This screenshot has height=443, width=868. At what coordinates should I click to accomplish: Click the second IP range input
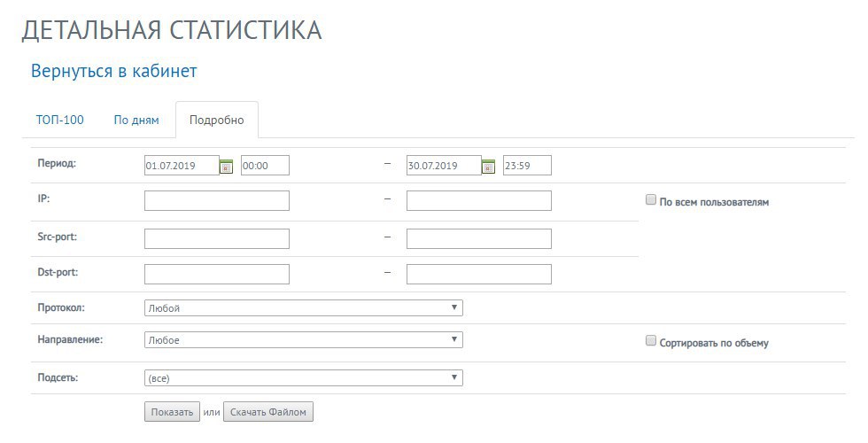tap(479, 200)
